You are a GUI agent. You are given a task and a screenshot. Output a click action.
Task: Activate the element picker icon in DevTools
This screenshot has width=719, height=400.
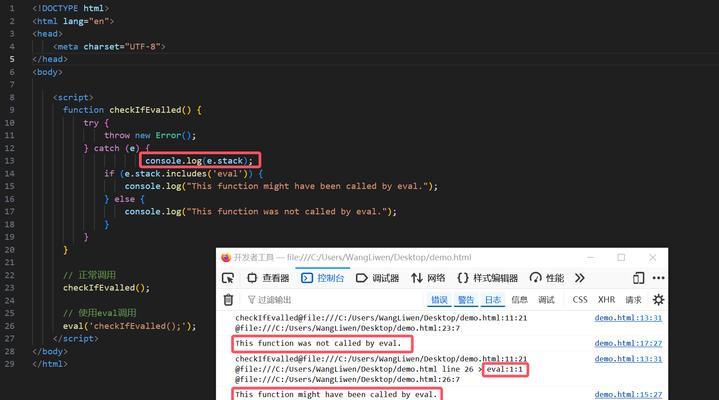tap(228, 278)
